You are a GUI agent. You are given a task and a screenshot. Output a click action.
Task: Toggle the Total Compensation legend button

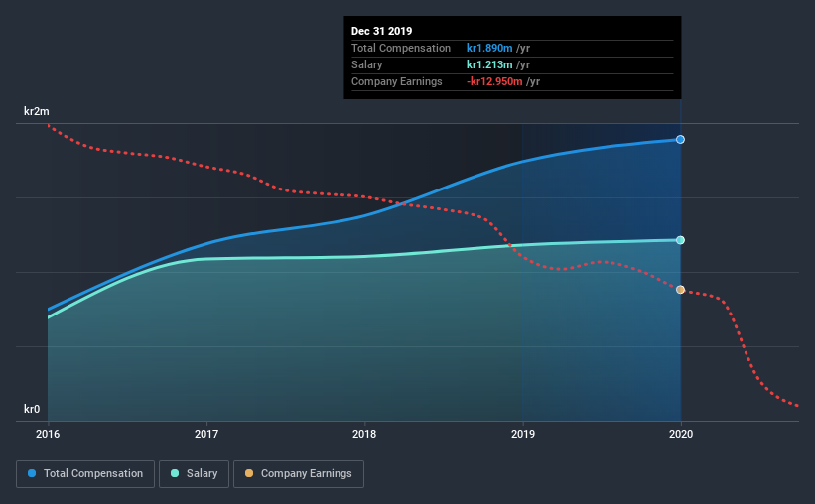(x=85, y=474)
